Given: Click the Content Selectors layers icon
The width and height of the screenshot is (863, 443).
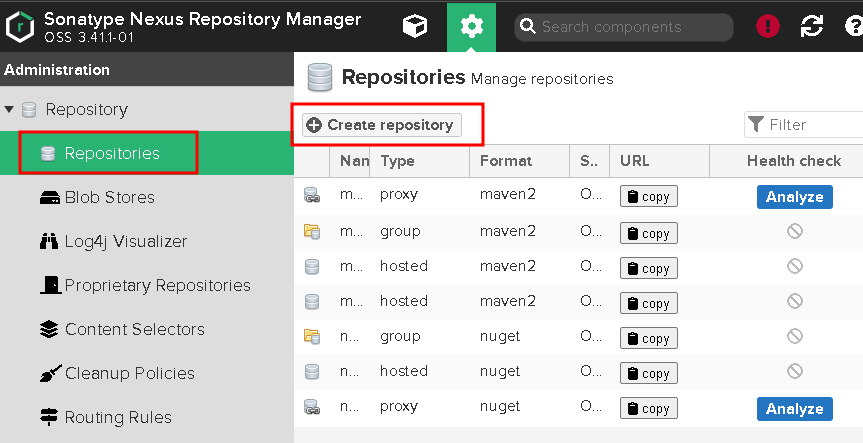Looking at the screenshot, I should [x=49, y=329].
